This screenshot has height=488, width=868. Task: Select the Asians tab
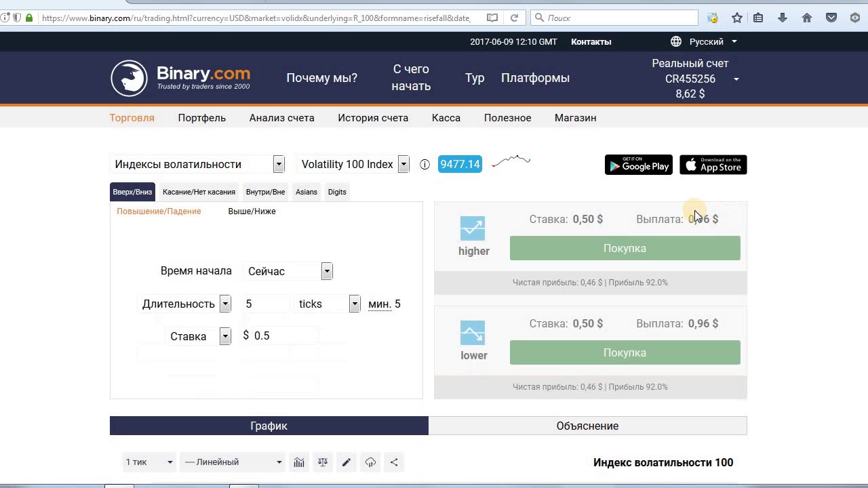(307, 192)
